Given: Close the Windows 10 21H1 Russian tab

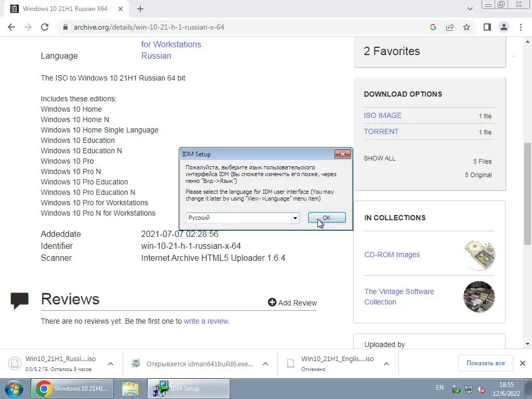Looking at the screenshot, I should (x=121, y=9).
